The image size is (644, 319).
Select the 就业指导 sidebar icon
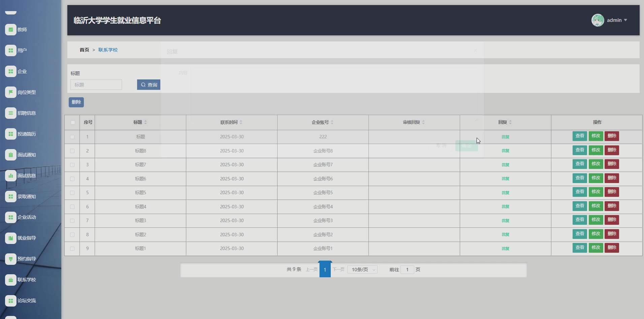click(x=11, y=238)
